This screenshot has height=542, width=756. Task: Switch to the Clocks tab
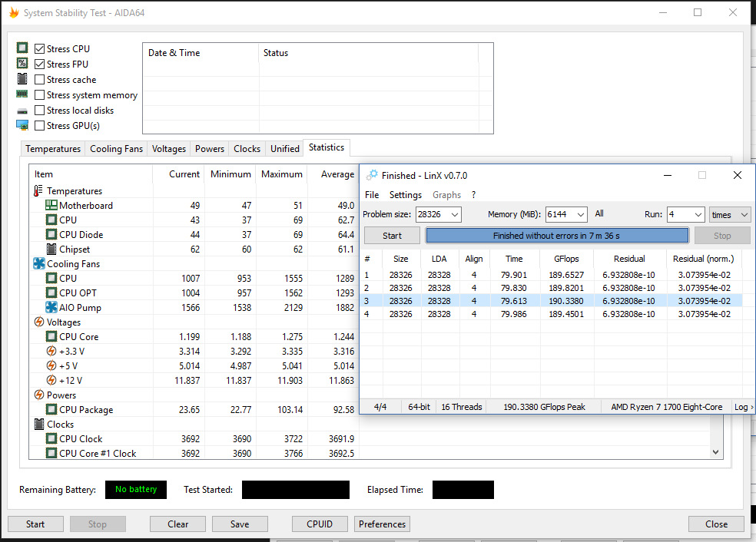click(247, 149)
